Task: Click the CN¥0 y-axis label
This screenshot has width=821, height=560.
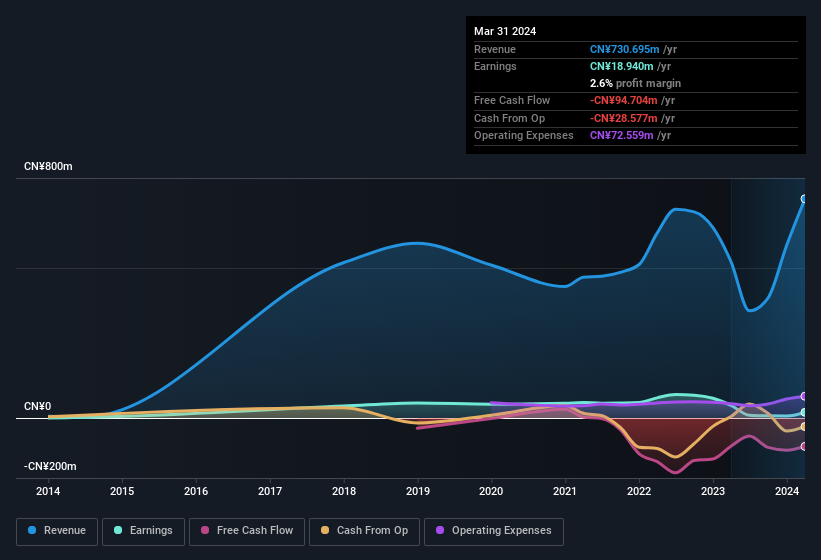Action: (x=38, y=406)
